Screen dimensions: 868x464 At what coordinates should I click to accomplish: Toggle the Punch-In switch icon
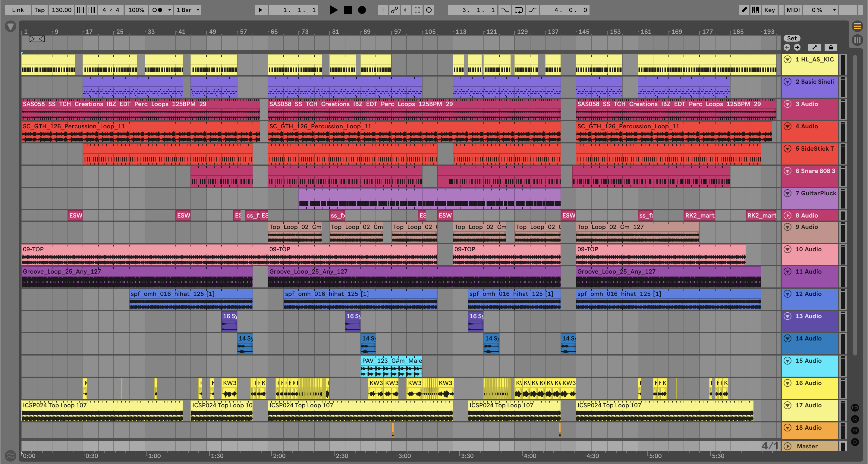coord(505,10)
